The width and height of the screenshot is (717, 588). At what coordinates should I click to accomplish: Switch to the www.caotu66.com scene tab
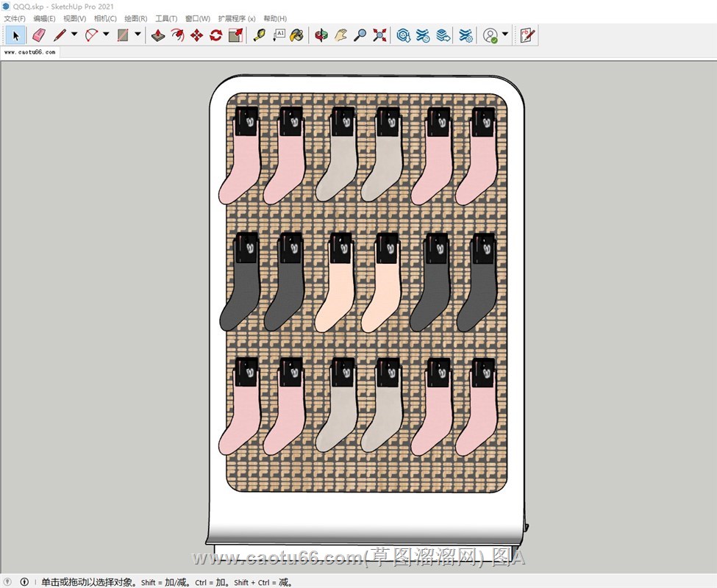pos(29,53)
